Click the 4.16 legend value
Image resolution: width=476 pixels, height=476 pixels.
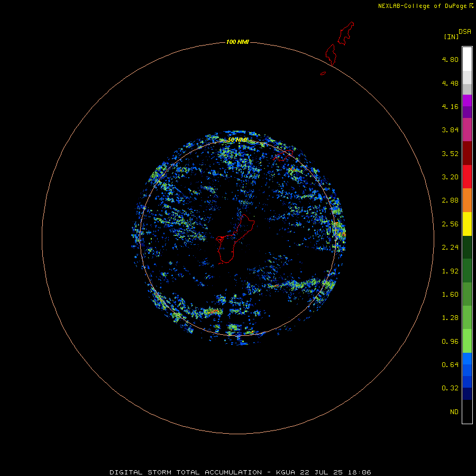tap(450, 106)
